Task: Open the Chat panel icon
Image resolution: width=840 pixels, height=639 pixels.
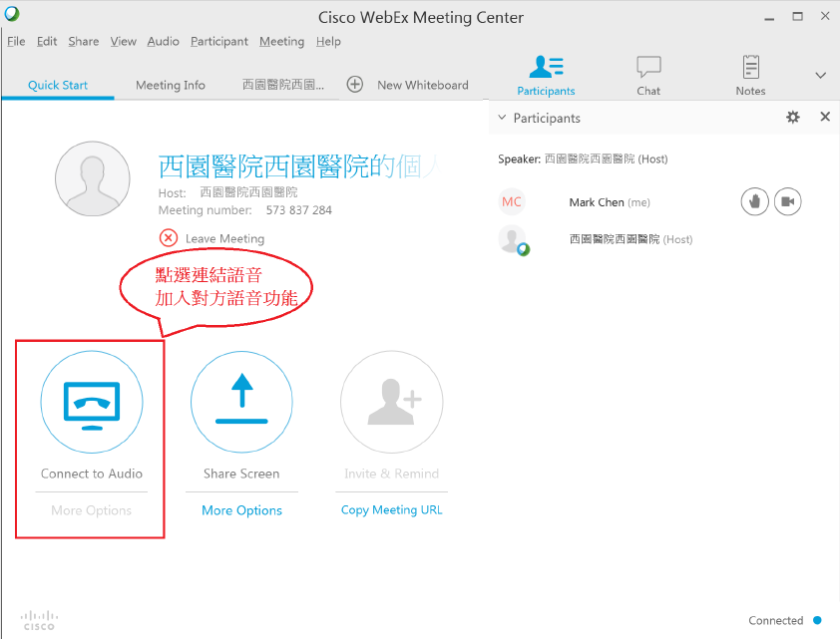Action: [648, 68]
